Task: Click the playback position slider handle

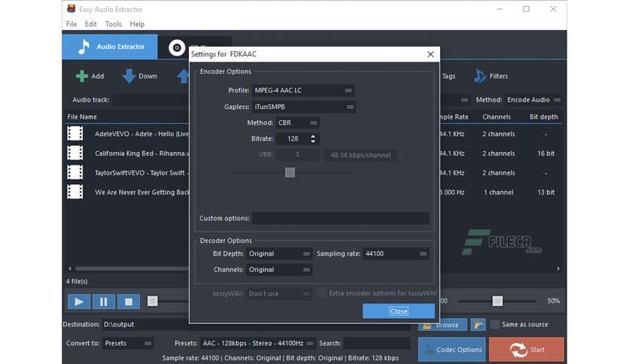Action: point(153,301)
